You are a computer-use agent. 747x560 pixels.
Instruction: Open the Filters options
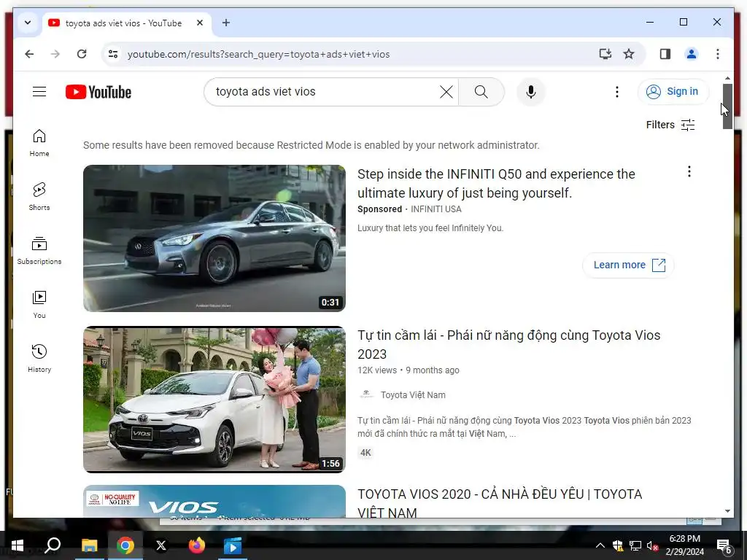tap(670, 125)
